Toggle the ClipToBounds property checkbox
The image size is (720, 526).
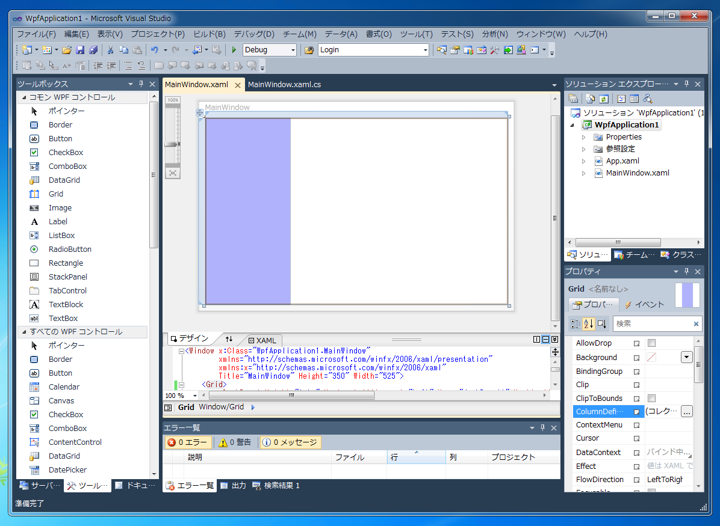(652, 398)
